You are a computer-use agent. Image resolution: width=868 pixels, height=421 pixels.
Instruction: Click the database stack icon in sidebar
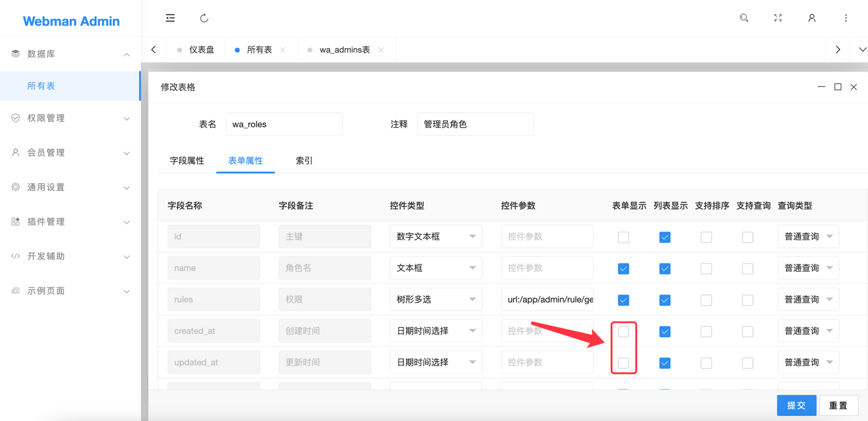pos(15,54)
